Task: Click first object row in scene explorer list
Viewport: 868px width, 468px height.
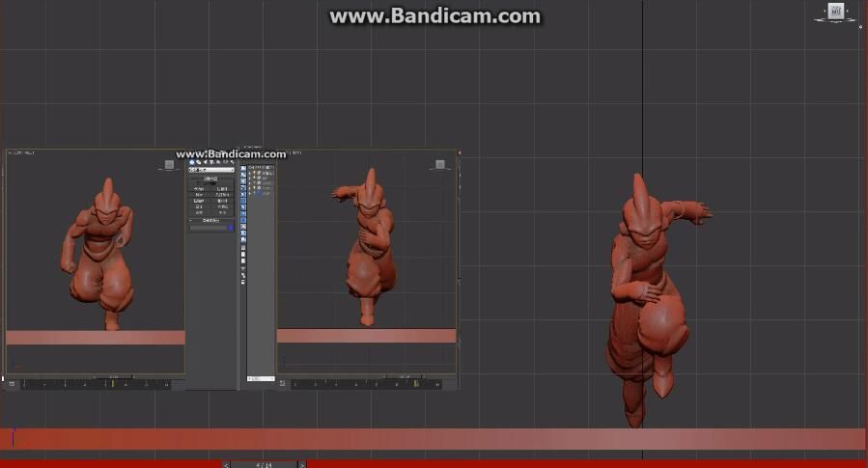Action: click(262, 173)
